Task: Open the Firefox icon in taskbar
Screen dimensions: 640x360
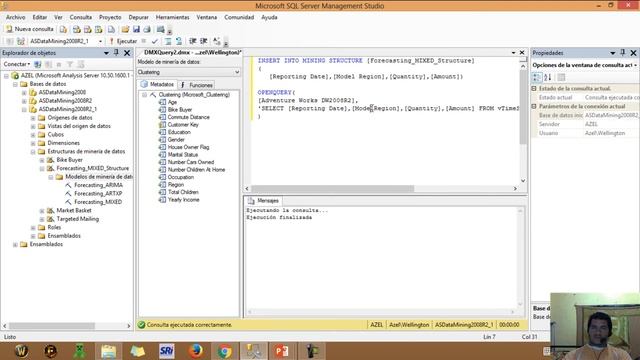Action: tap(196, 351)
